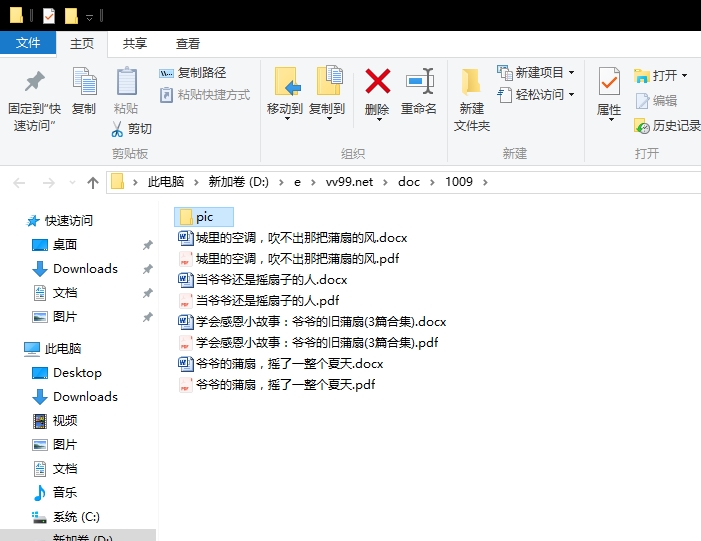The width and height of the screenshot is (701, 541).
Task: Select 城里的空调，吹不出那把蒲扇的风.docx
Action: point(293,238)
